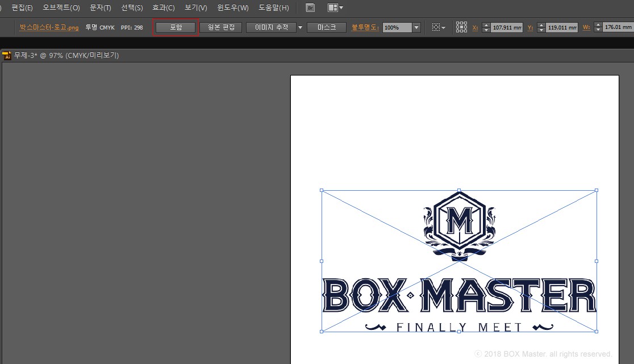634x364 pixels.
Task: Increase W value with the up stepper arrow
Action: point(598,24)
